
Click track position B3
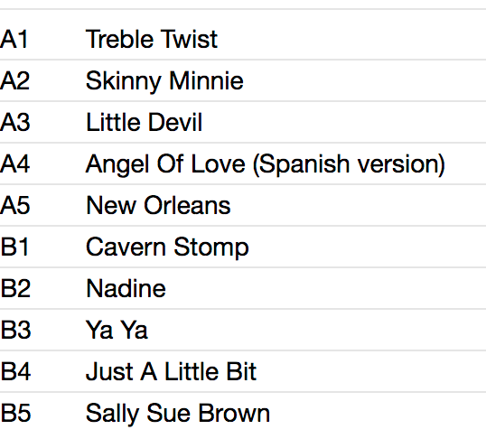click(15, 330)
